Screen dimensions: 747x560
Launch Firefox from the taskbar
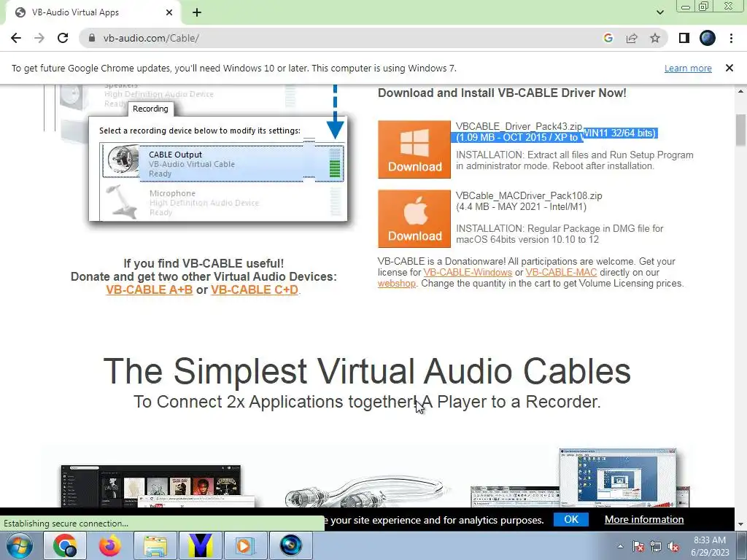pyautogui.click(x=110, y=545)
